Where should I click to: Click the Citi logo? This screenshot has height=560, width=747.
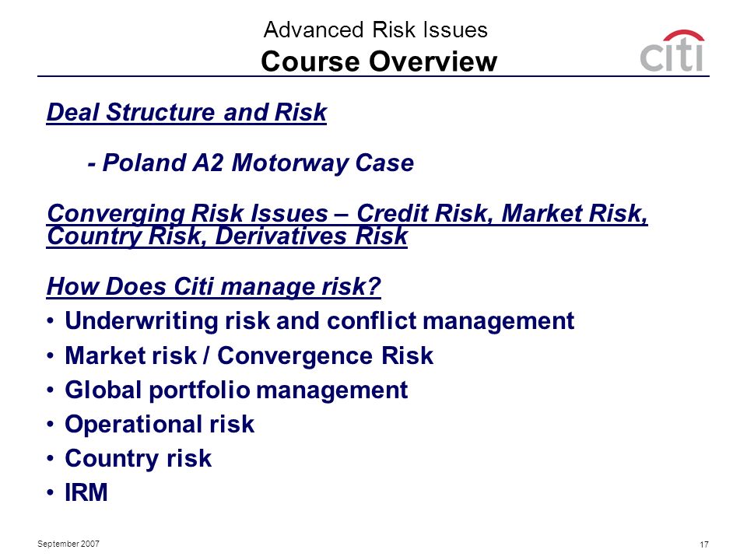[672, 51]
